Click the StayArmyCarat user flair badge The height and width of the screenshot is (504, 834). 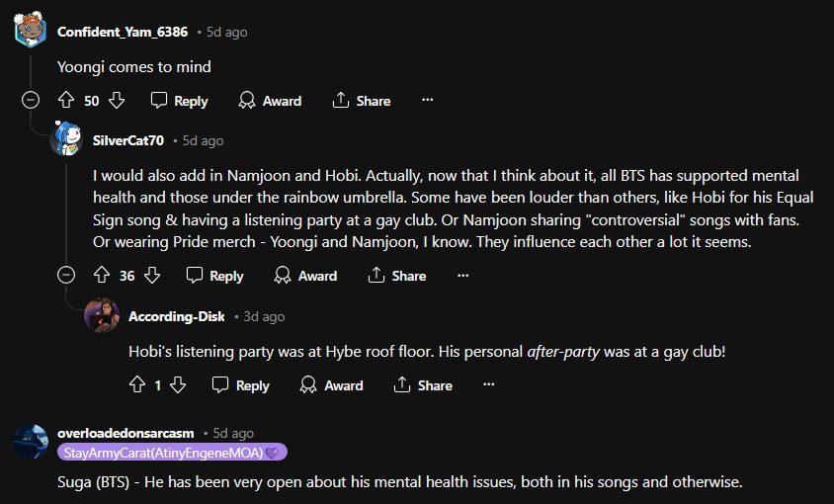[x=172, y=453]
